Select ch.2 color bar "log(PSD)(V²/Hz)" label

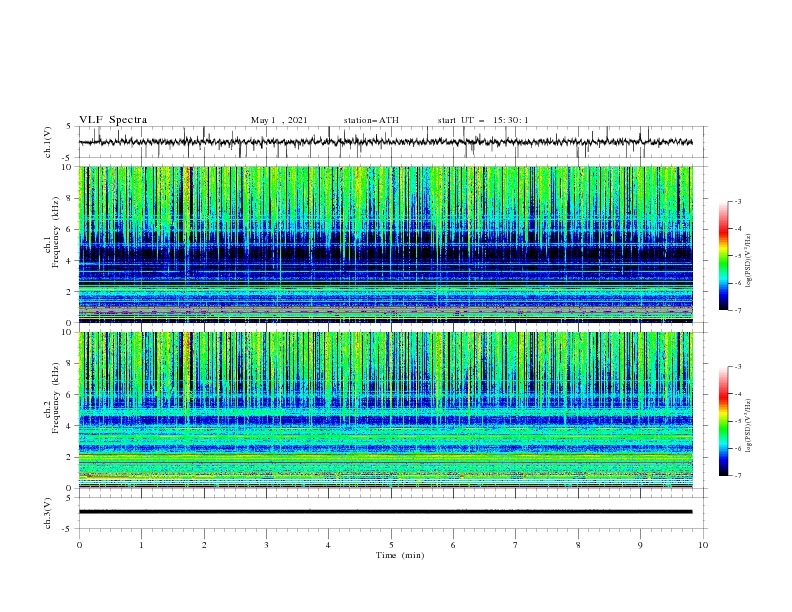[749, 426]
